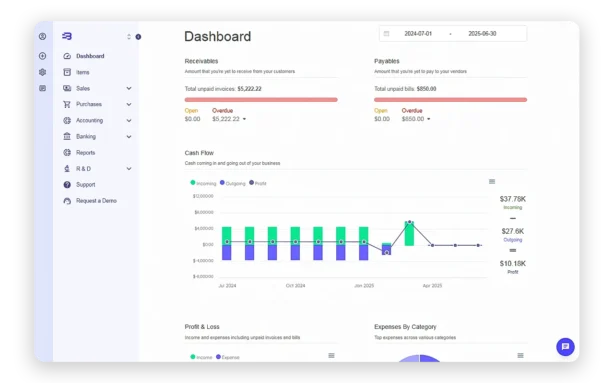Click the dark notification badge near logo
Image resolution: width=614 pixels, height=383 pixels.
coord(138,37)
